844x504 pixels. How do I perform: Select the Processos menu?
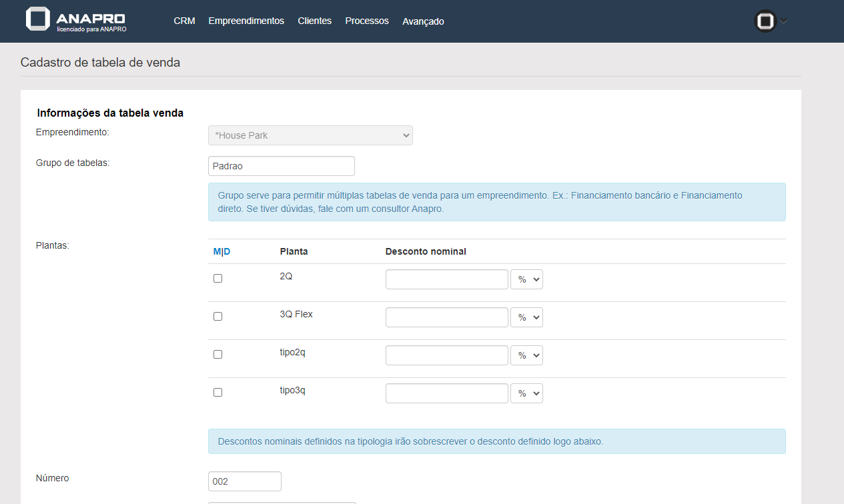pos(366,21)
